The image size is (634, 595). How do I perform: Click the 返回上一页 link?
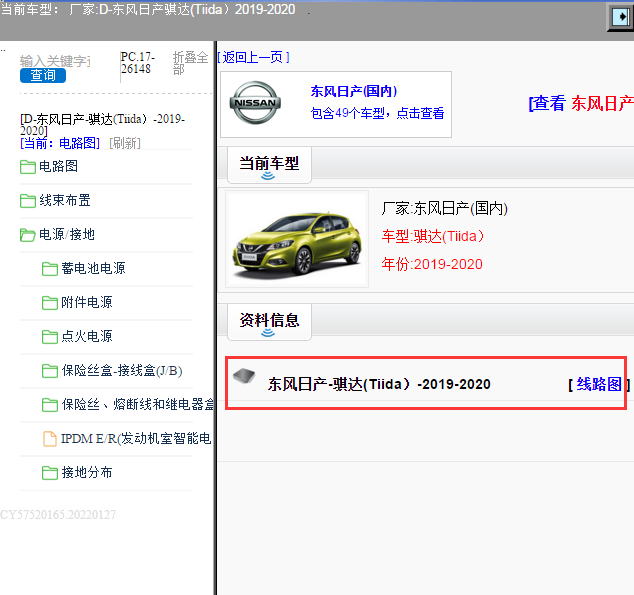click(254, 57)
